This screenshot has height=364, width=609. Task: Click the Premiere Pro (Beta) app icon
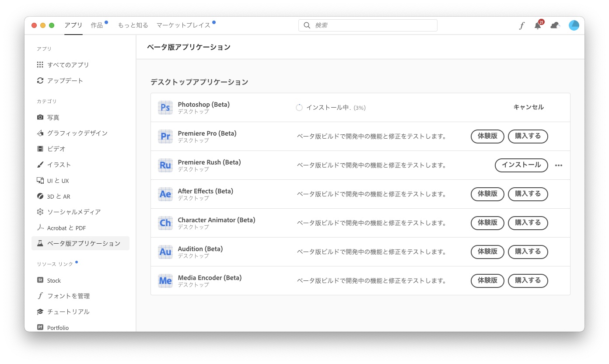(x=165, y=136)
